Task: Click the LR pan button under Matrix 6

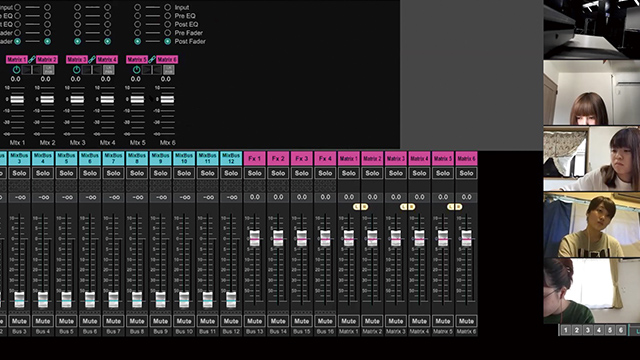Action: pyautogui.click(x=168, y=70)
